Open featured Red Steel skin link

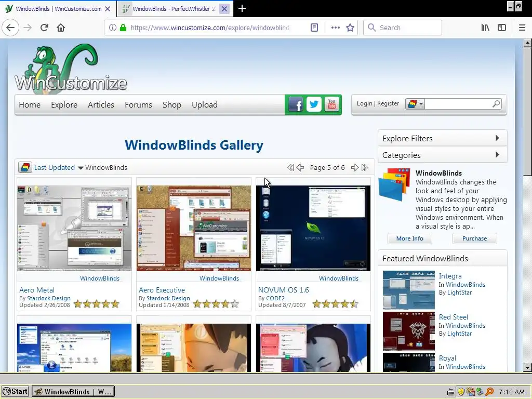[x=453, y=317]
